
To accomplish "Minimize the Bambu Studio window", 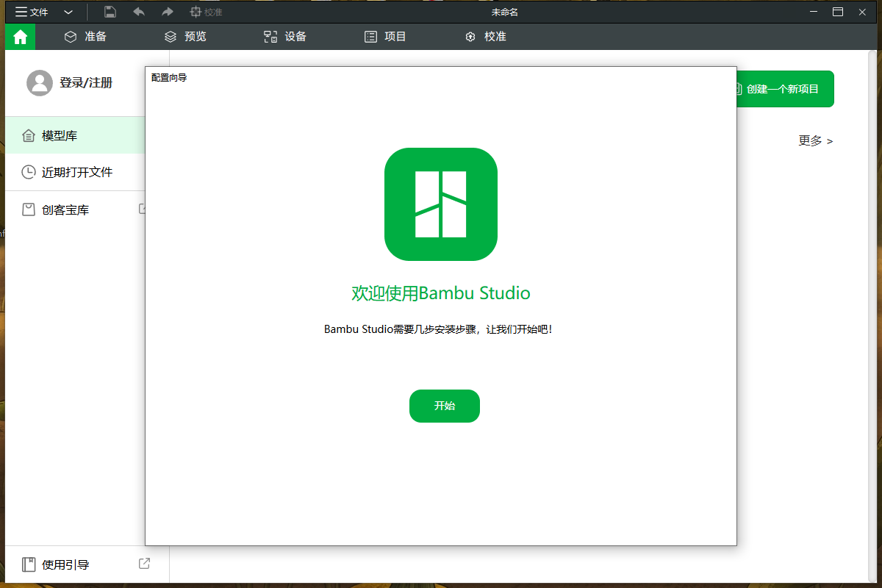I will pos(812,12).
